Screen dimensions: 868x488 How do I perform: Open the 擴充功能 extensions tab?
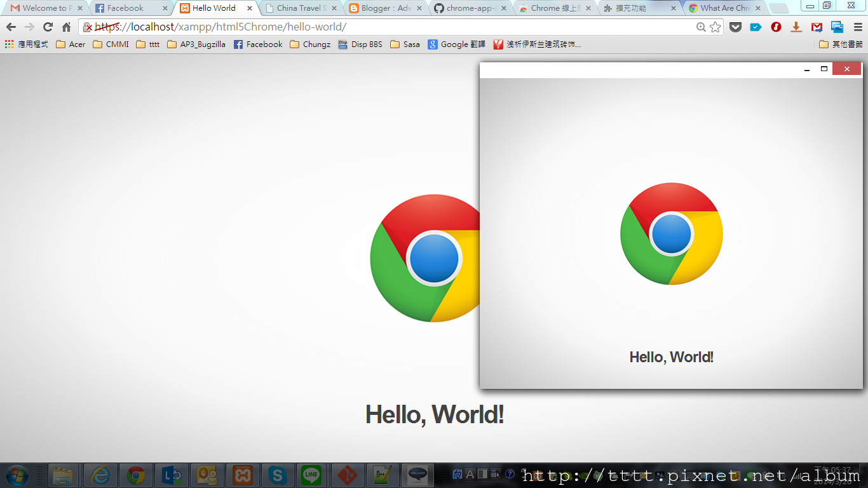(641, 8)
